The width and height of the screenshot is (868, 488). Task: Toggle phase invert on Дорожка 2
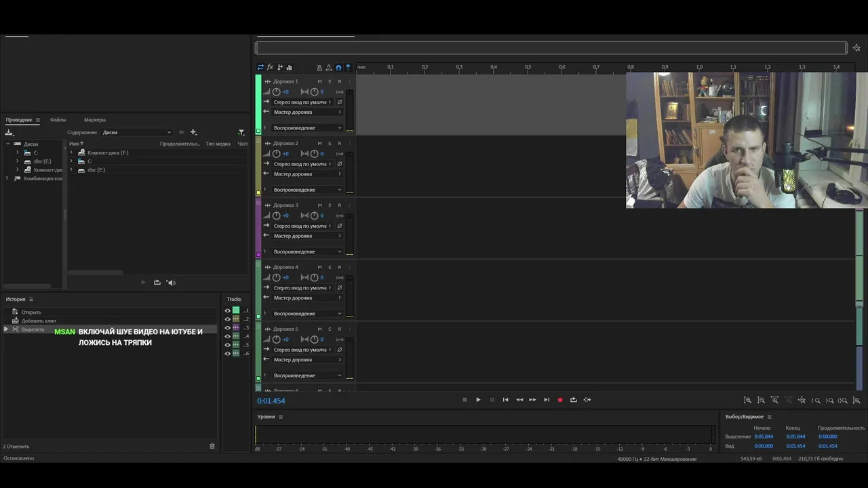[x=340, y=164]
